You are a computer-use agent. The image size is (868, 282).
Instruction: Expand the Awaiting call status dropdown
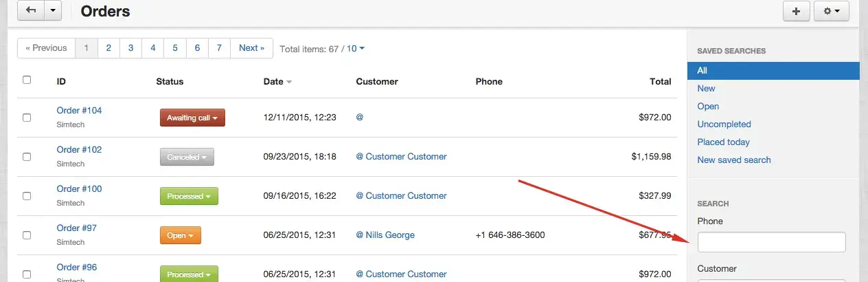point(192,118)
